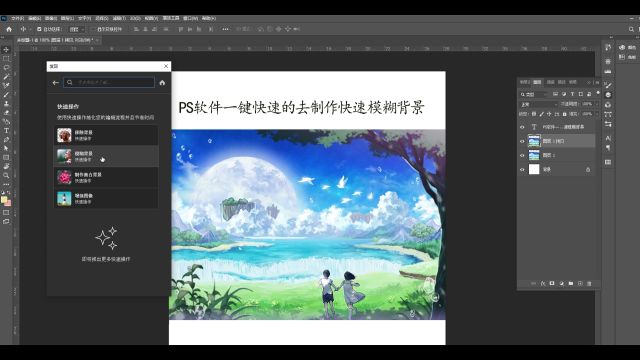Open the extra tools ellipsis in toolbar

point(6,184)
